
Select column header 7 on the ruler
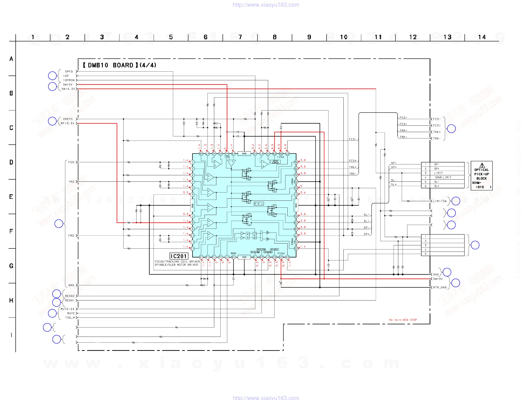click(240, 37)
